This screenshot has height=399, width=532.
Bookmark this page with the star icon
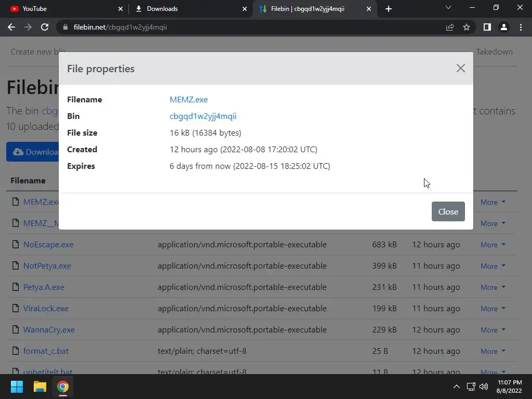467,27
